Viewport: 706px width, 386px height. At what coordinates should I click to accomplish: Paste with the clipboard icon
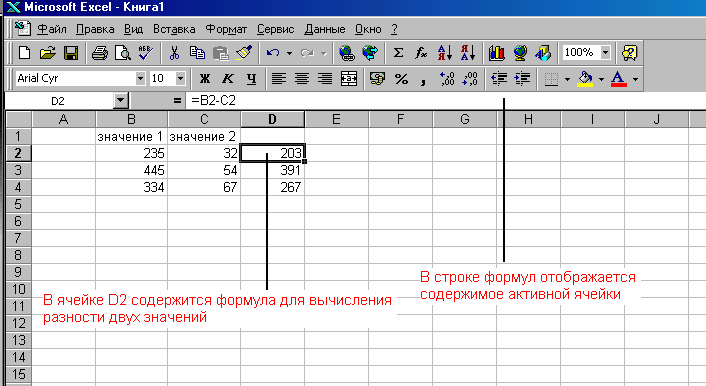point(220,53)
